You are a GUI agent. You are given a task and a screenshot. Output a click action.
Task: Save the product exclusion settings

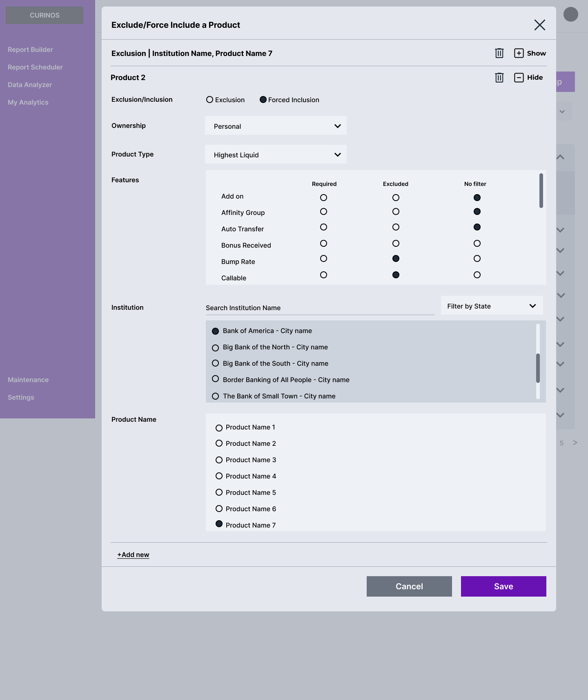(503, 586)
